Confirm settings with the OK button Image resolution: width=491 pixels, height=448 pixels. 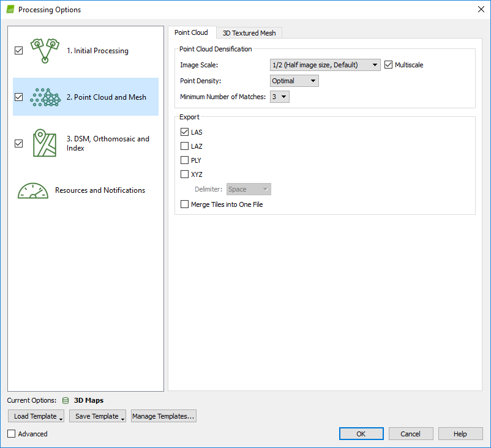click(x=361, y=434)
